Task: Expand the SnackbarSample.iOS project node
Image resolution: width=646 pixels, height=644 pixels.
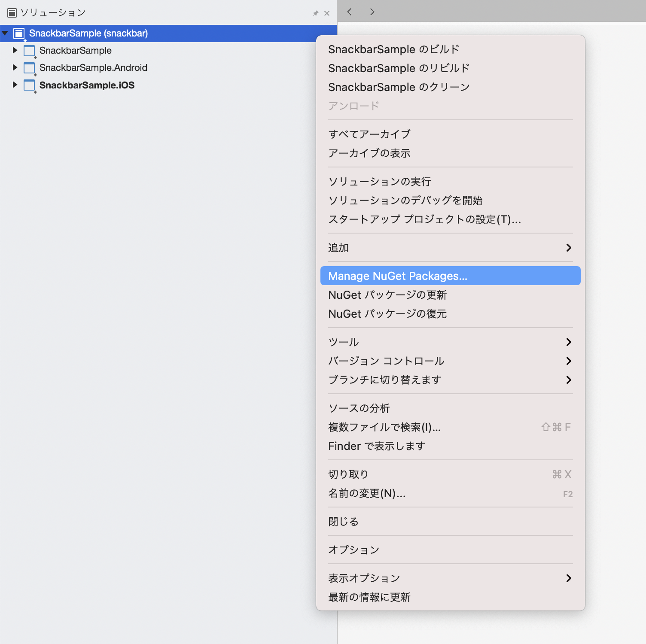Action: point(15,85)
